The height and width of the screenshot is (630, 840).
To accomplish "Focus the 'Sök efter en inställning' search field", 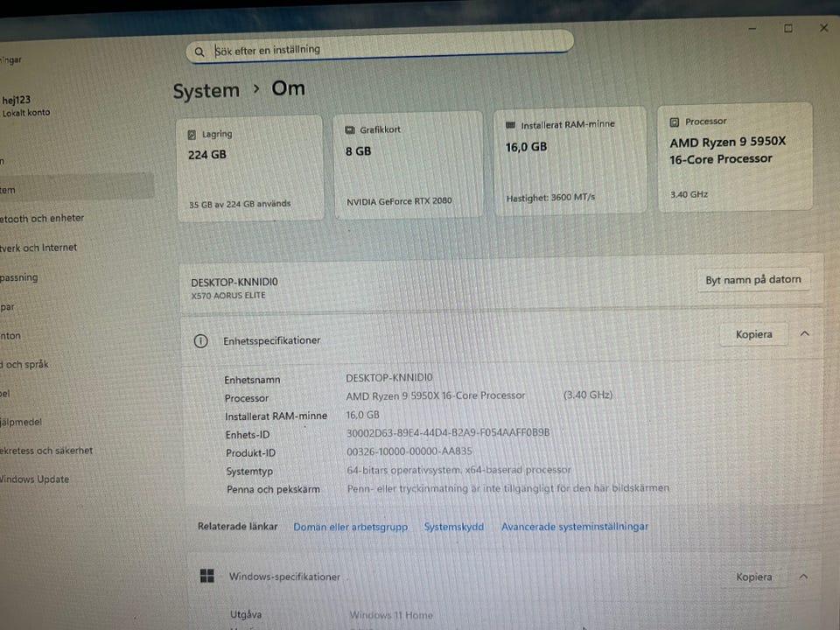I will 380,47.
